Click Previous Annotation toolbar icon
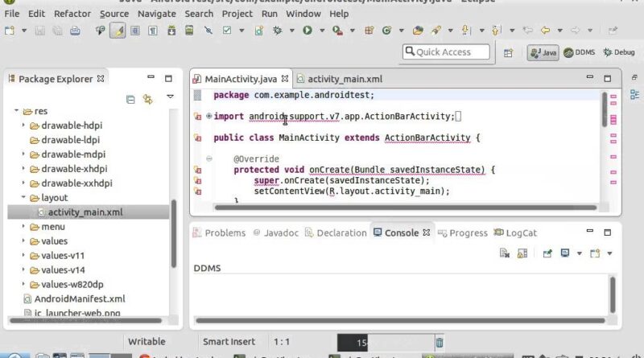Image resolution: width=644 pixels, height=358 pixels. click(496, 31)
